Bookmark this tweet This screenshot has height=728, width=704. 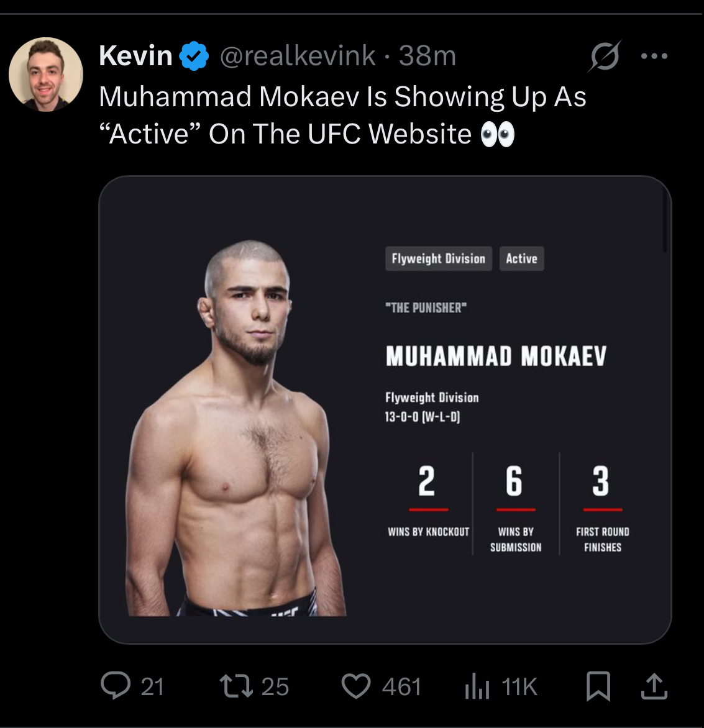tap(598, 687)
